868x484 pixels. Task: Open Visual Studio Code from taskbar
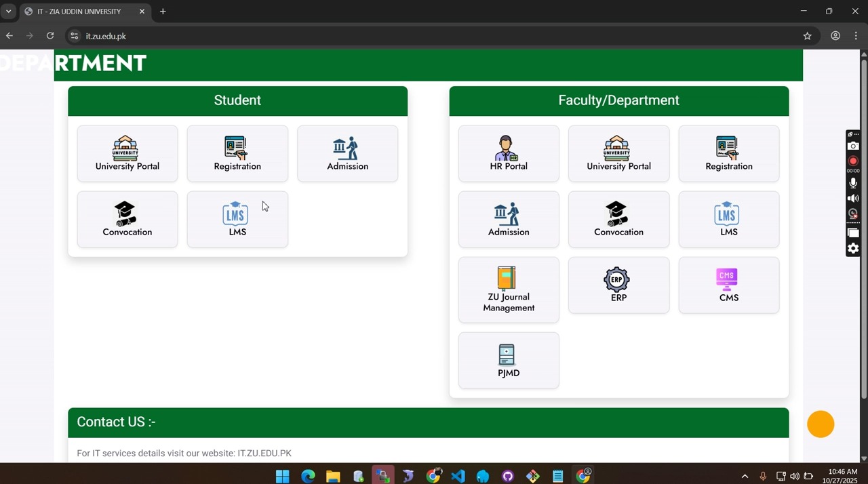pyautogui.click(x=458, y=476)
